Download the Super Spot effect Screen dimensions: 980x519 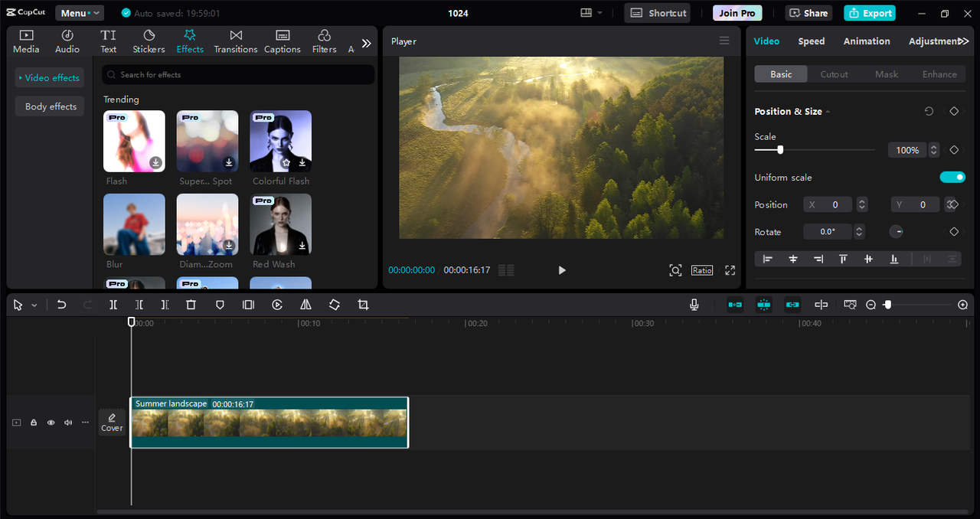(x=228, y=162)
